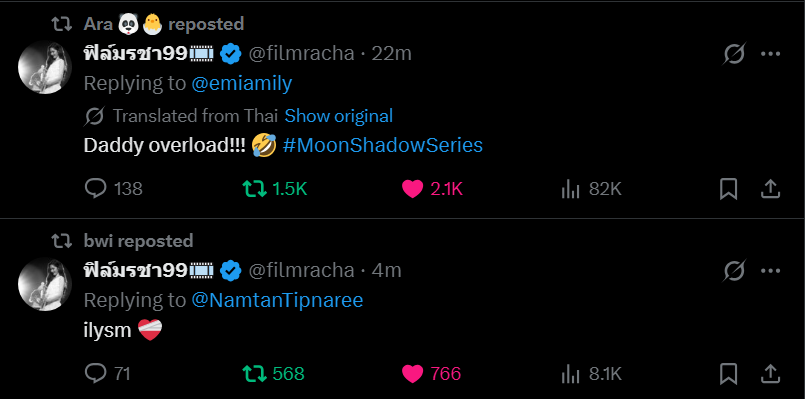Open replies on the ilysm tweet
This screenshot has width=805, height=399.
pyautogui.click(x=95, y=373)
